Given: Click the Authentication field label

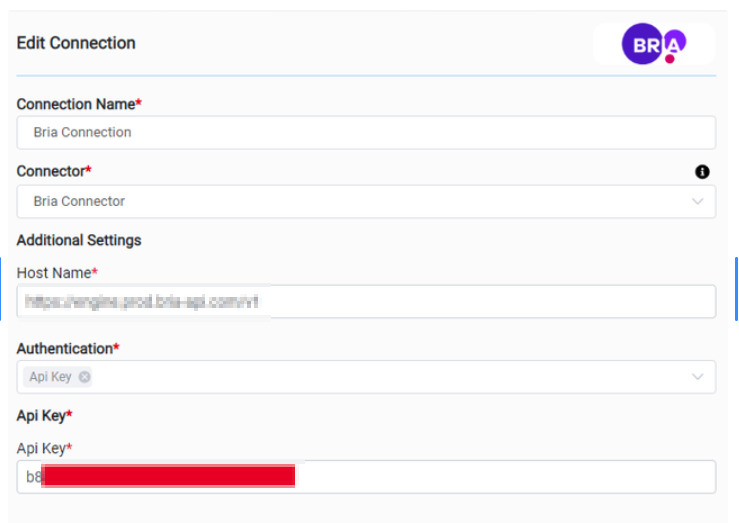Looking at the screenshot, I should (64, 349).
